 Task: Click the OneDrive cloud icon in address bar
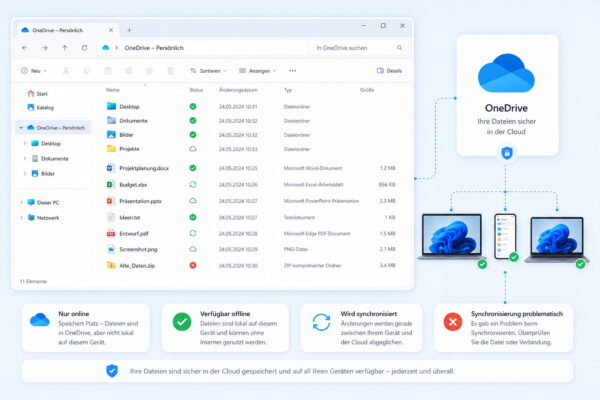(106, 48)
